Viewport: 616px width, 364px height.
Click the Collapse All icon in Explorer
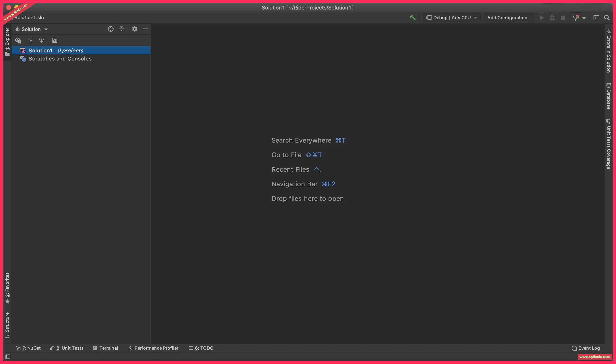pos(121,29)
